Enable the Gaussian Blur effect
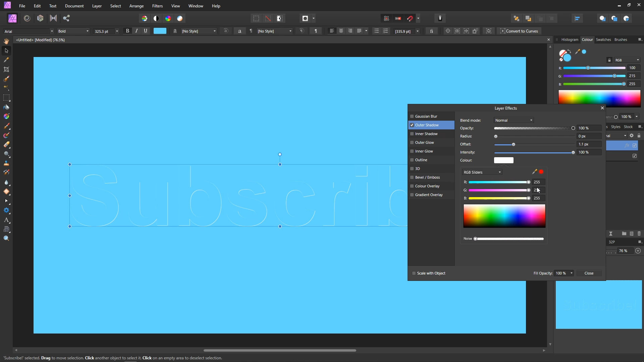 tap(412, 116)
